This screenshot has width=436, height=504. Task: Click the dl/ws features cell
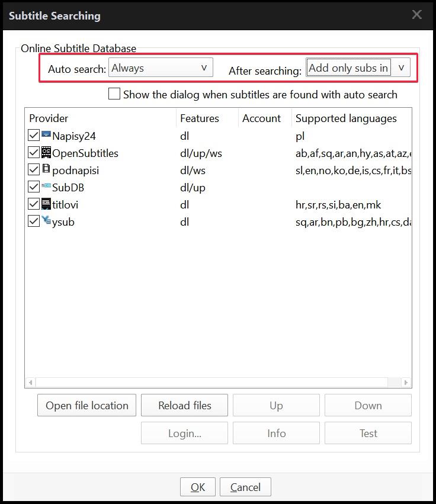(193, 171)
